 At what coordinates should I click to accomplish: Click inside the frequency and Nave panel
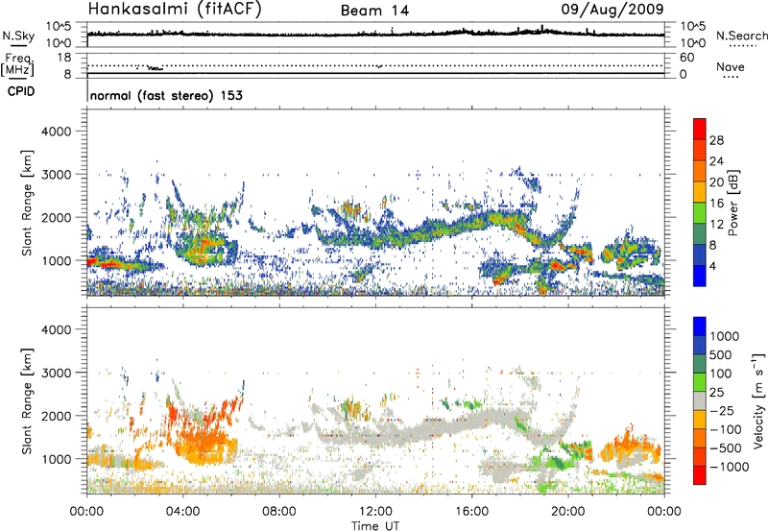pyautogui.click(x=375, y=65)
